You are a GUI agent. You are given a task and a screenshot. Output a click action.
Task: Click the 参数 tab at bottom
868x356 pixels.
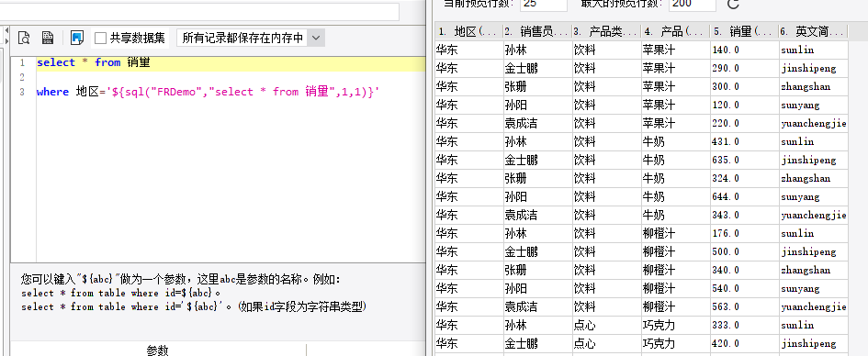157,350
